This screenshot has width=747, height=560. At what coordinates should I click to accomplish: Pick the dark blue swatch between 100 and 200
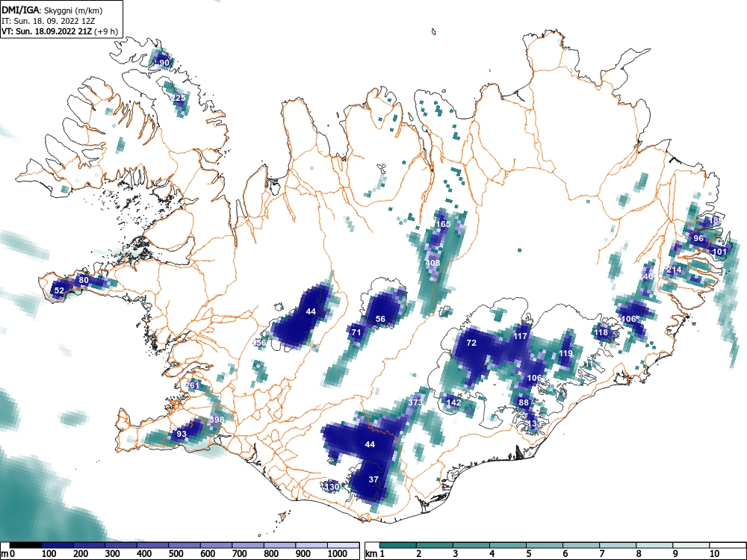(58, 545)
